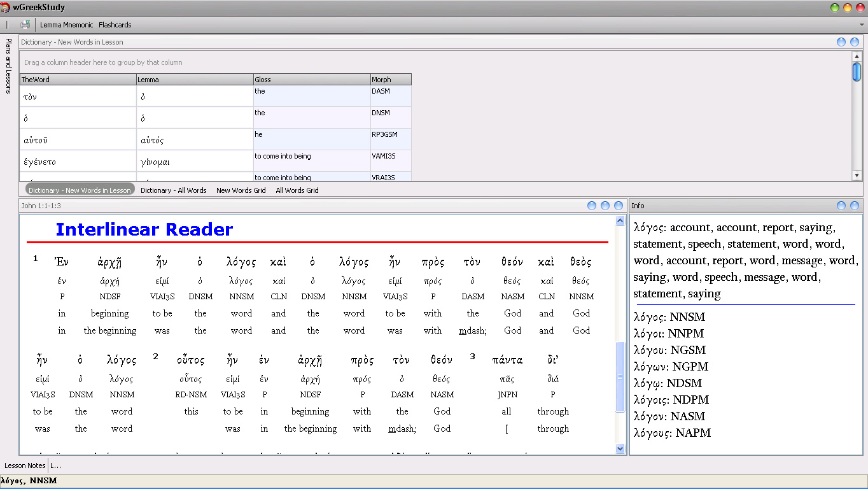Open the Flashcards toolbar button
Image resolution: width=868 pixels, height=489 pixels.
(115, 25)
